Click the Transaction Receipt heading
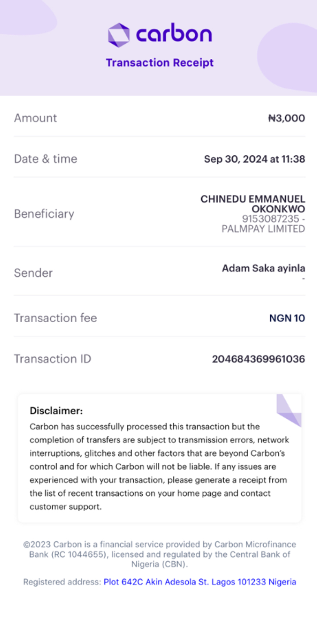This screenshot has height=644, width=317. [160, 63]
